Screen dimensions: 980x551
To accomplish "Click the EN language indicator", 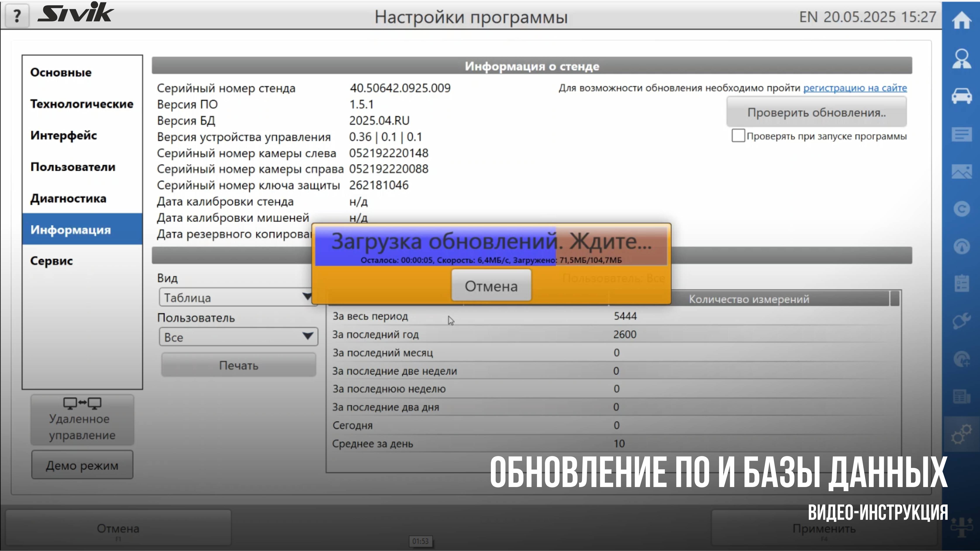I will (x=808, y=17).
